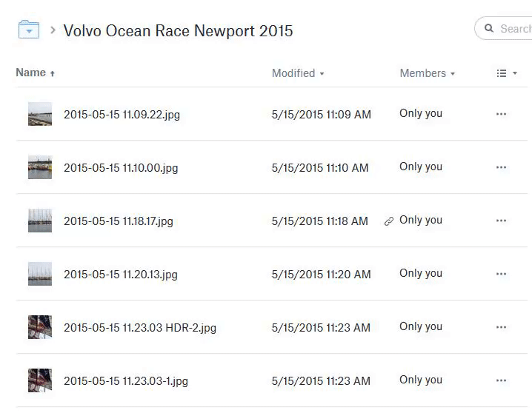The image size is (532, 413).
Task: Open more options for 2015-05-15 11.09.22.jpg
Action: click(x=501, y=114)
